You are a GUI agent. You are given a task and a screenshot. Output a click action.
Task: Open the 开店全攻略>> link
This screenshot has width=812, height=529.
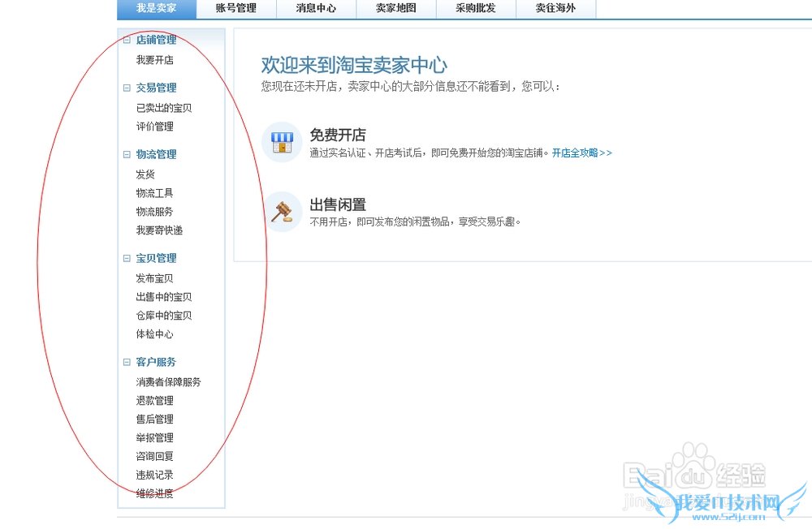click(582, 153)
